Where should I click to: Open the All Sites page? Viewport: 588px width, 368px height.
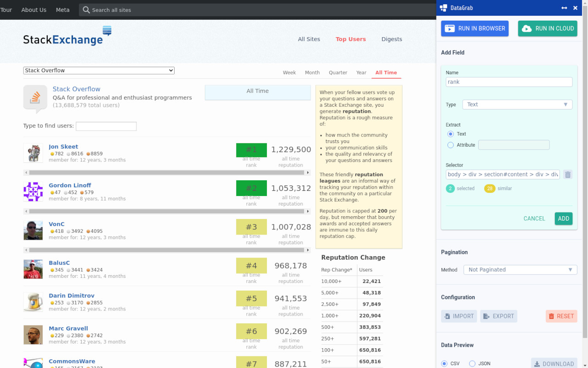(309, 39)
